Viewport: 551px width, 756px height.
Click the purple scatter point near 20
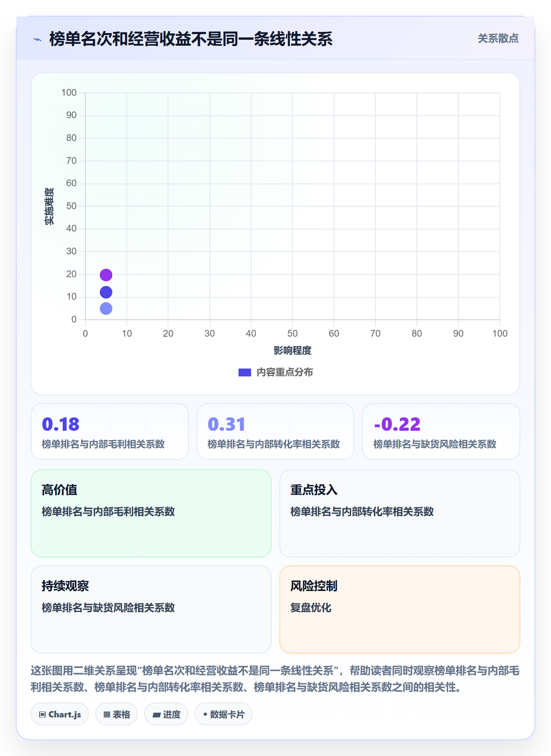point(106,275)
